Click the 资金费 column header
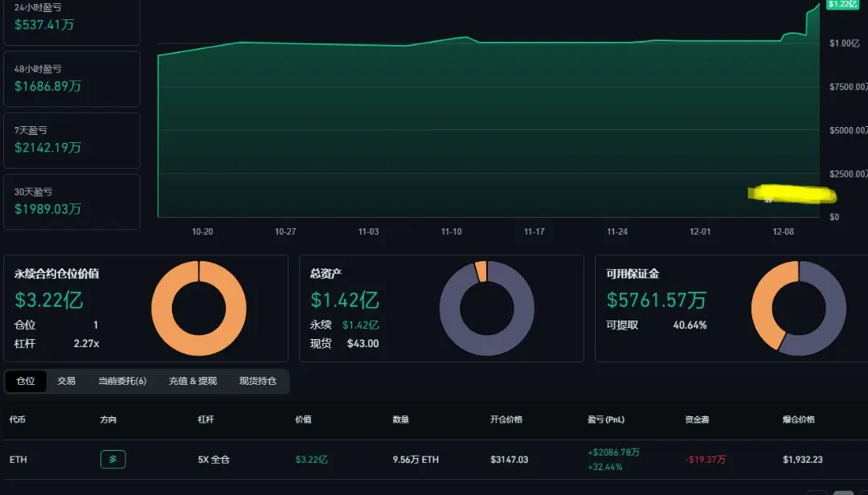The height and width of the screenshot is (495, 868). click(x=697, y=419)
